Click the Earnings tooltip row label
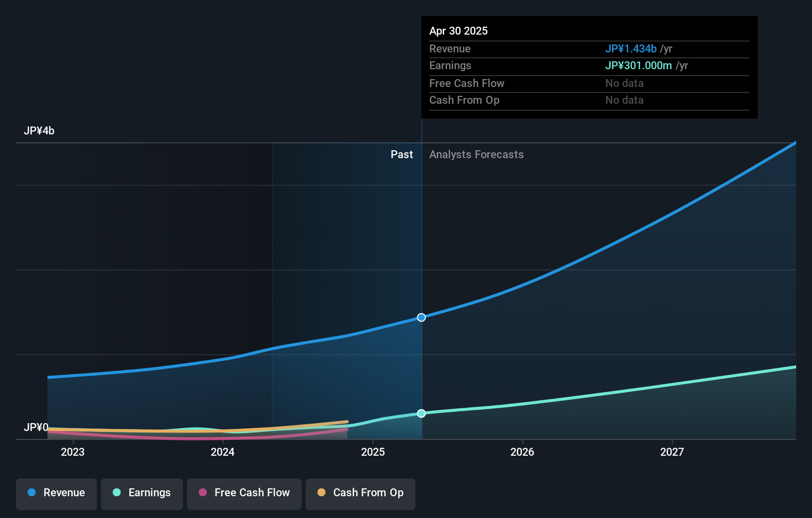 tap(450, 66)
